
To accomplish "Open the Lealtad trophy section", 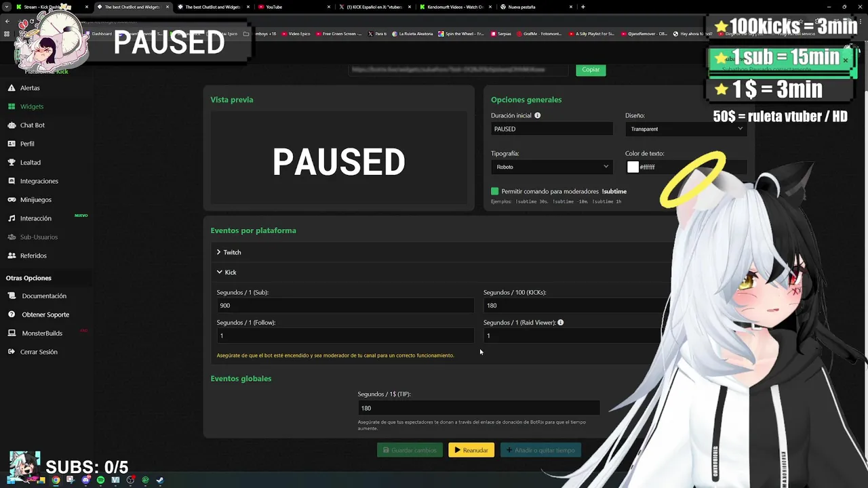I will point(30,163).
